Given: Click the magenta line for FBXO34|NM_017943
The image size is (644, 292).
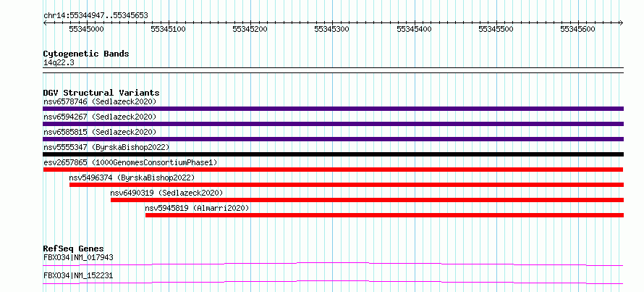Looking at the screenshot, I should click(333, 264).
